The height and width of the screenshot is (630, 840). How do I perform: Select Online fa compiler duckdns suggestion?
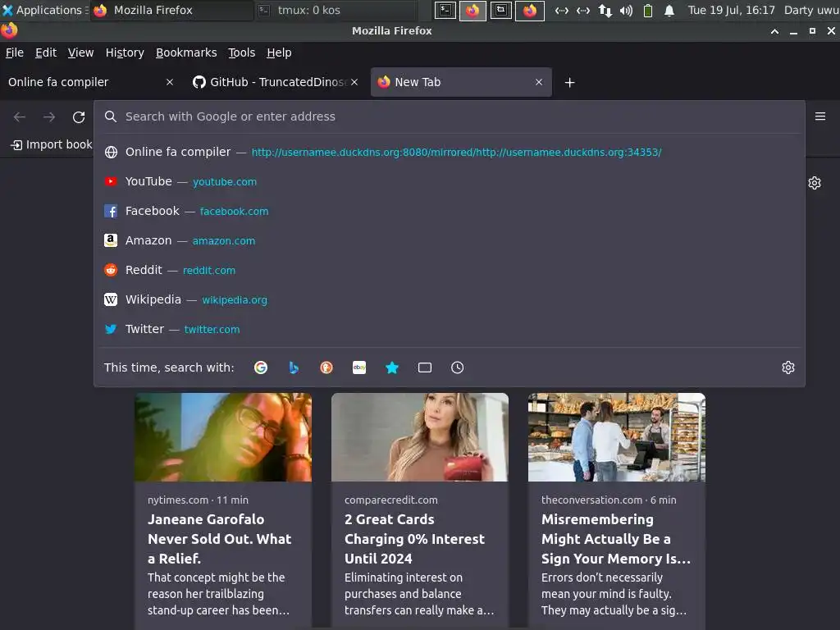point(449,152)
